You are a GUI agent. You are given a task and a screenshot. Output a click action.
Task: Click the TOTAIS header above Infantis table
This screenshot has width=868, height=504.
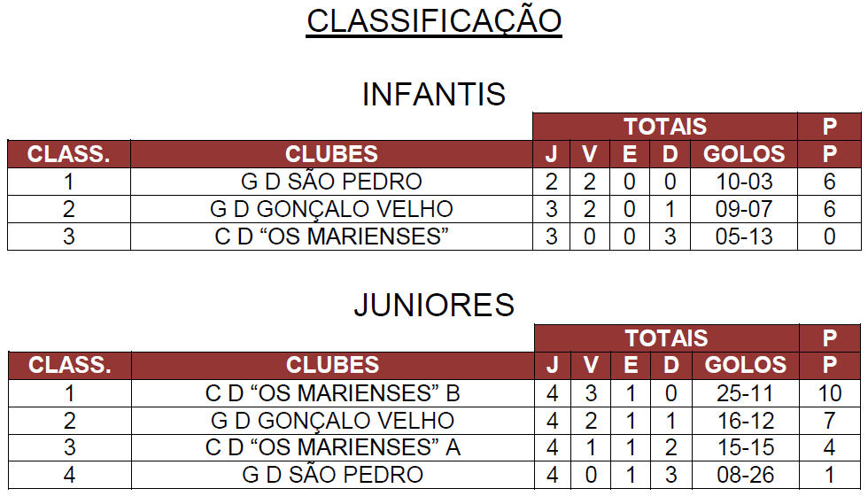coord(664,127)
